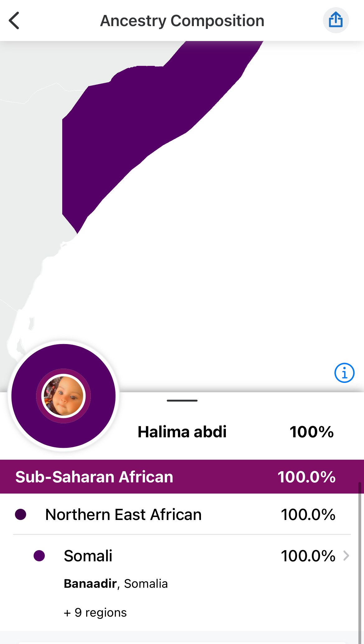
Task: Open the share icon
Action: [336, 21]
